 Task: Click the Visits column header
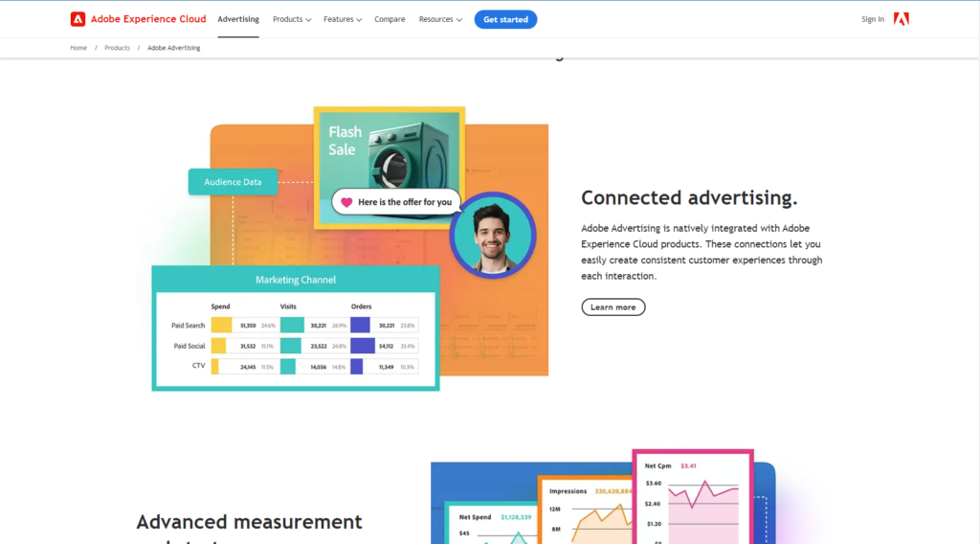tap(288, 306)
